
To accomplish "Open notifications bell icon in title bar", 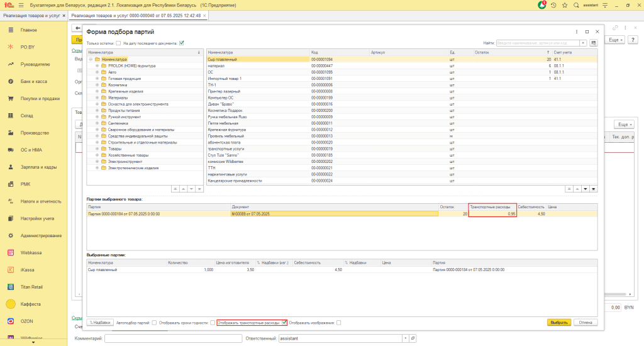I will point(541,5).
